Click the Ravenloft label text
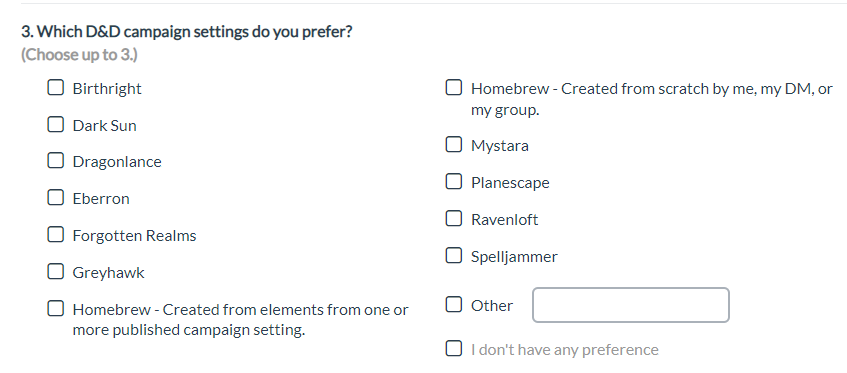 [x=505, y=220]
